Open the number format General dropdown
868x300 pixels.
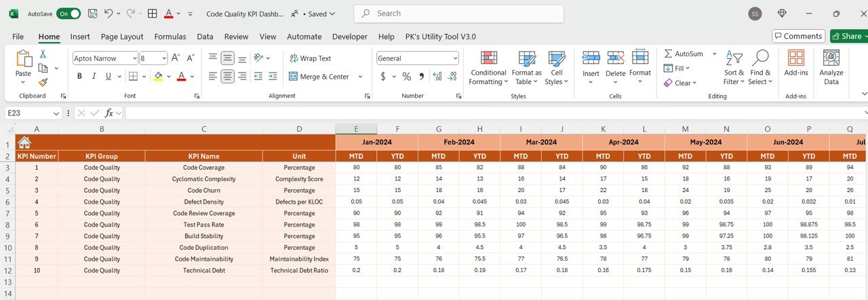pos(454,58)
